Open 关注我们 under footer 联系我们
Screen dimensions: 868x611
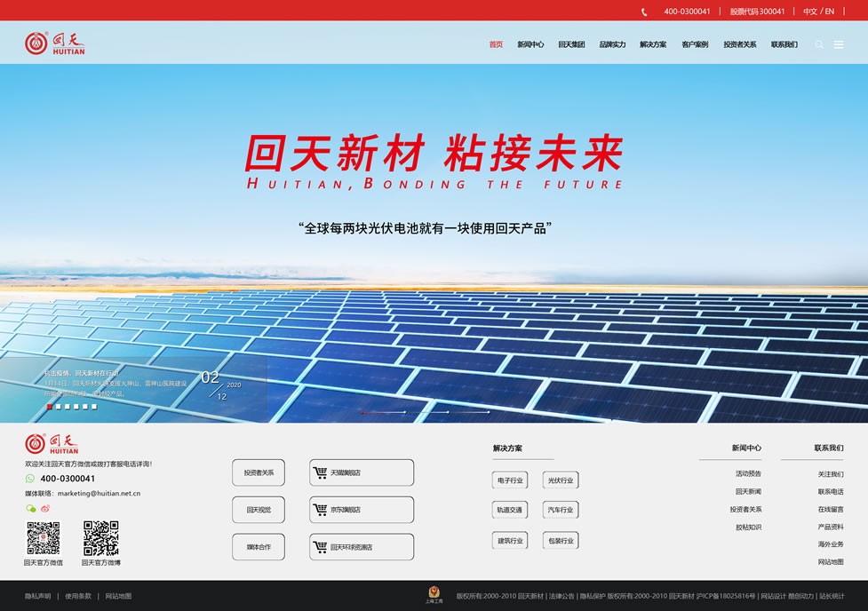831,474
